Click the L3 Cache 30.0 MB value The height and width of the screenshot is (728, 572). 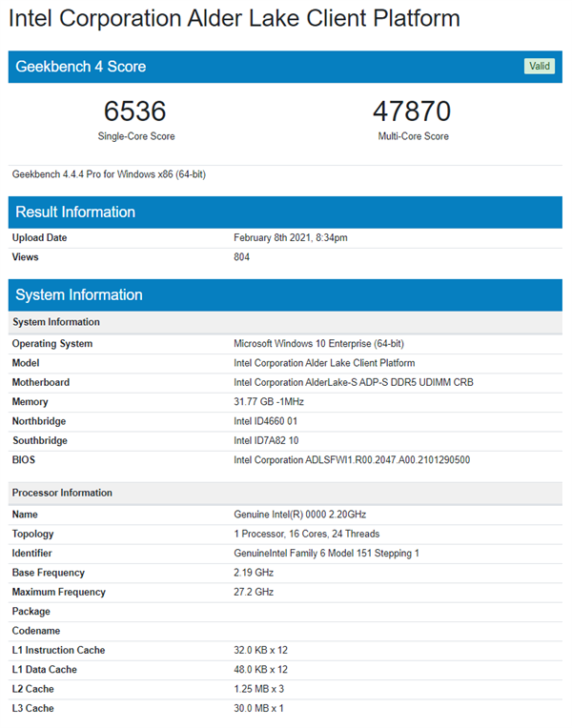click(259, 708)
